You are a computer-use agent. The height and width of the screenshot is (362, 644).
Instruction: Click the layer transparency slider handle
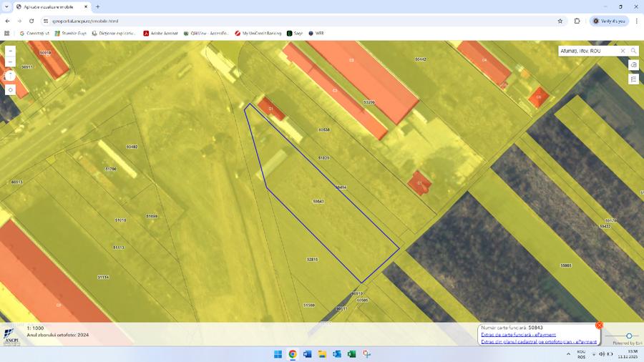630,336
